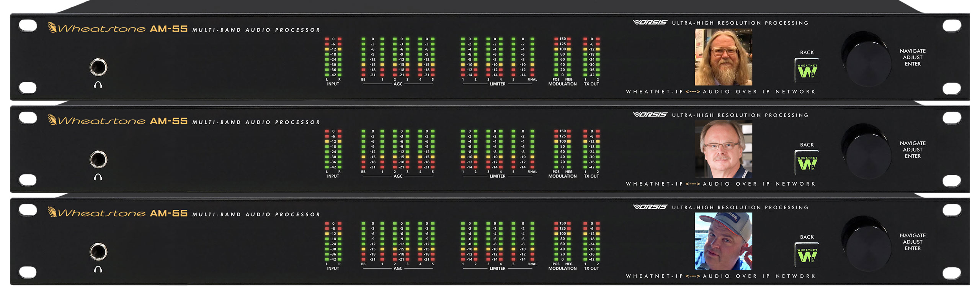Push the WheatNet BACK button on the top unit
980x296 pixels.
807,70
